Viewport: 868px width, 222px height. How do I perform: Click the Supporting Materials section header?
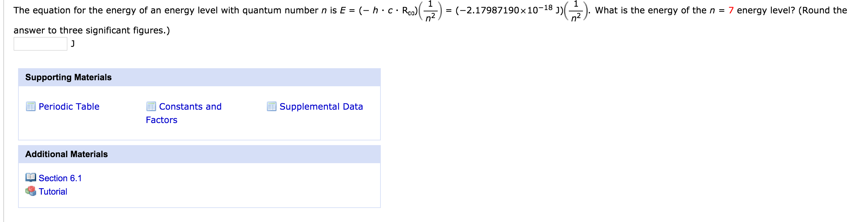click(x=199, y=78)
